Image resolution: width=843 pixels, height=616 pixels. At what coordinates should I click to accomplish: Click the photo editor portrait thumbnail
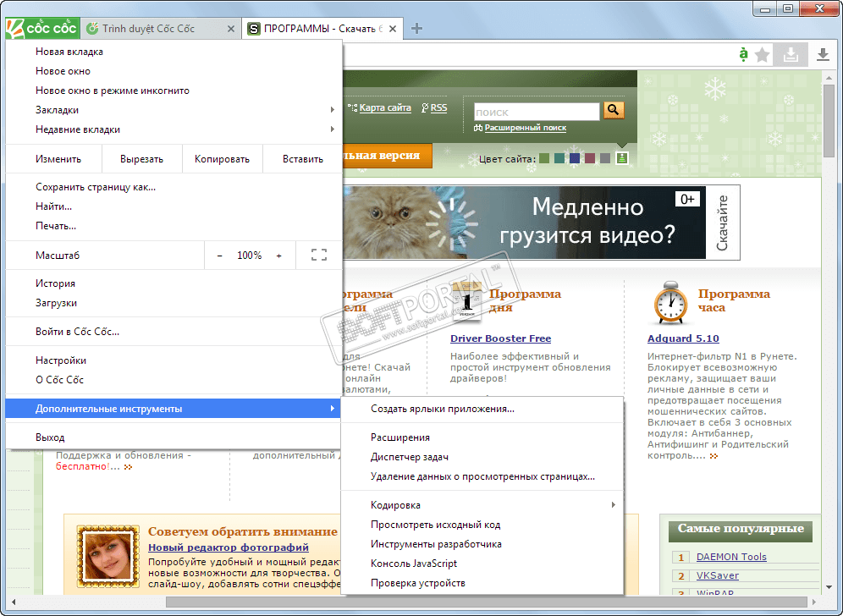108,556
